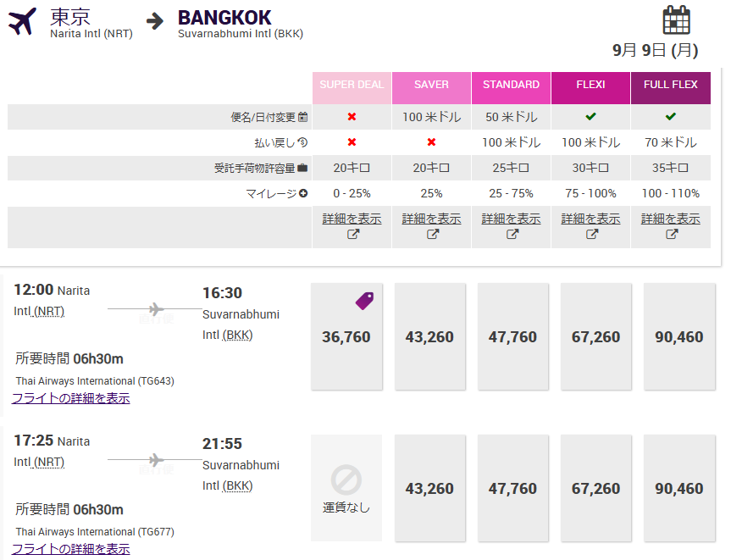Choose FLEXI fare 67,260 for 17:25 flight

click(595, 489)
